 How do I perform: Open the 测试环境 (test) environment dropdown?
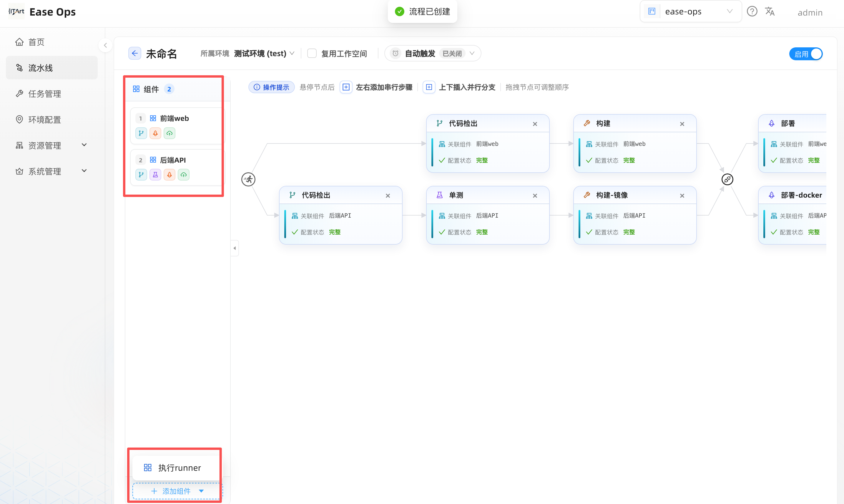264,54
